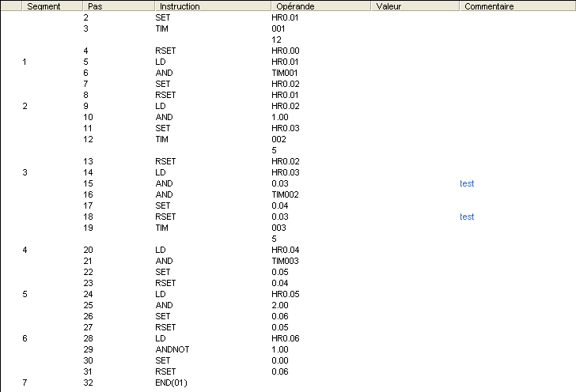Image resolution: width=576 pixels, height=392 pixels.
Task: Select step number 12 in Pas column
Action: pyautogui.click(x=88, y=139)
